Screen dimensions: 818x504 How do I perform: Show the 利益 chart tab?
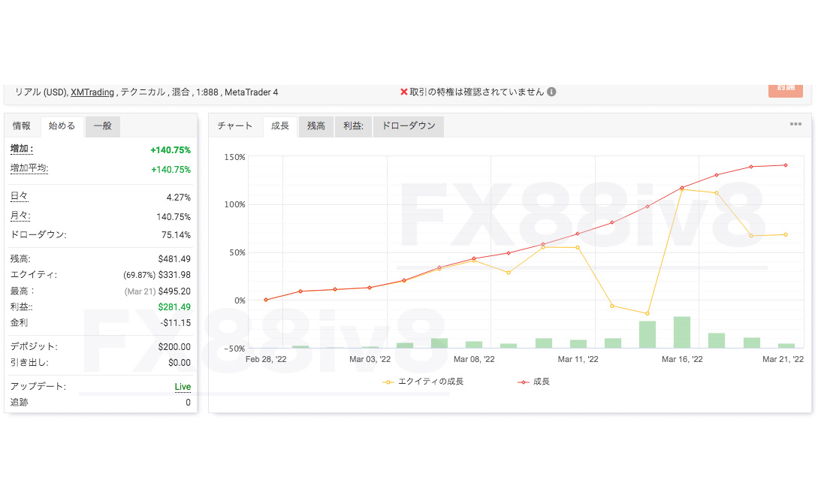353,125
